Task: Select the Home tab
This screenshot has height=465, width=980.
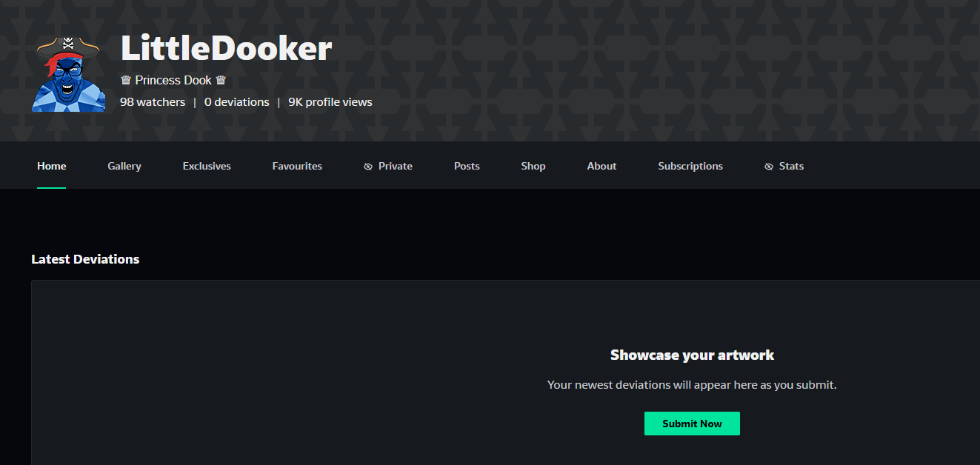Action: [x=52, y=166]
